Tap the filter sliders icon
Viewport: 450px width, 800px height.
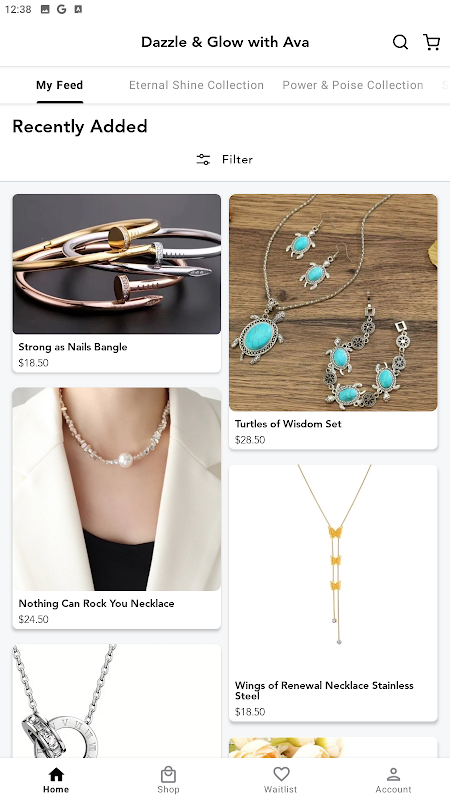[x=203, y=160]
